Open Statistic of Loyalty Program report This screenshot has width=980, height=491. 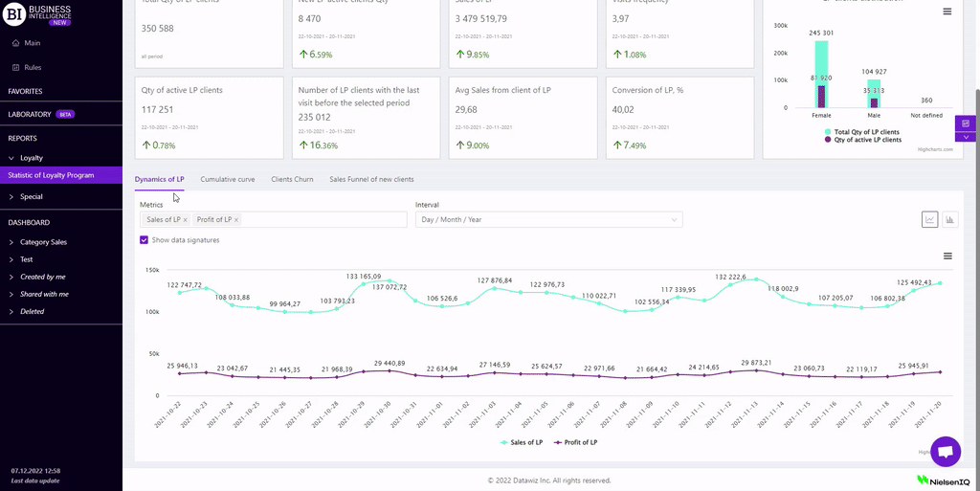51,175
